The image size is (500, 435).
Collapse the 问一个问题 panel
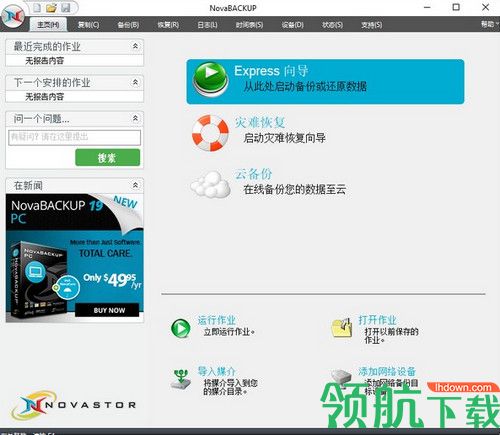click(x=135, y=118)
